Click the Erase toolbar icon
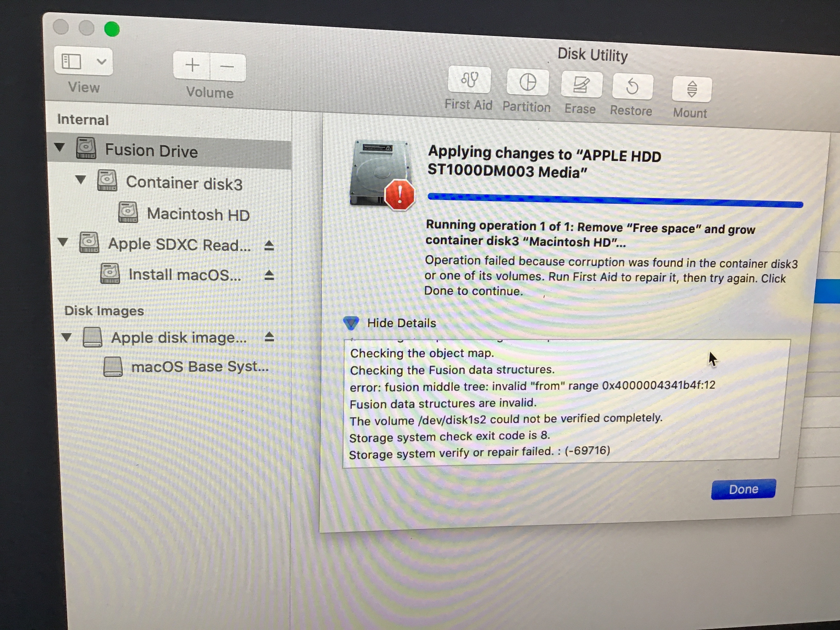Viewport: 840px width, 630px height. pyautogui.click(x=581, y=85)
